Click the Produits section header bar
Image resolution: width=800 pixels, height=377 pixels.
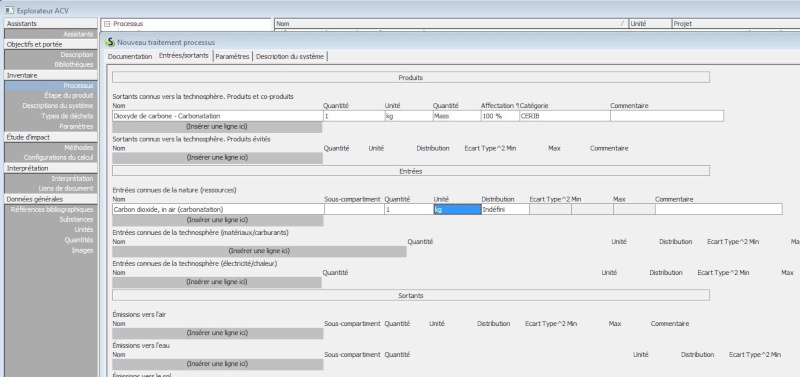click(x=411, y=78)
